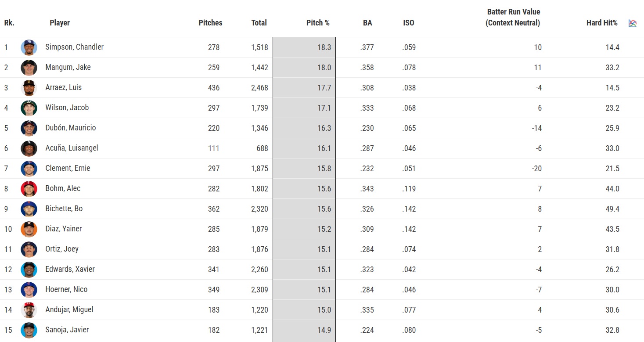Sort by Hard Hit% column header

click(x=602, y=23)
